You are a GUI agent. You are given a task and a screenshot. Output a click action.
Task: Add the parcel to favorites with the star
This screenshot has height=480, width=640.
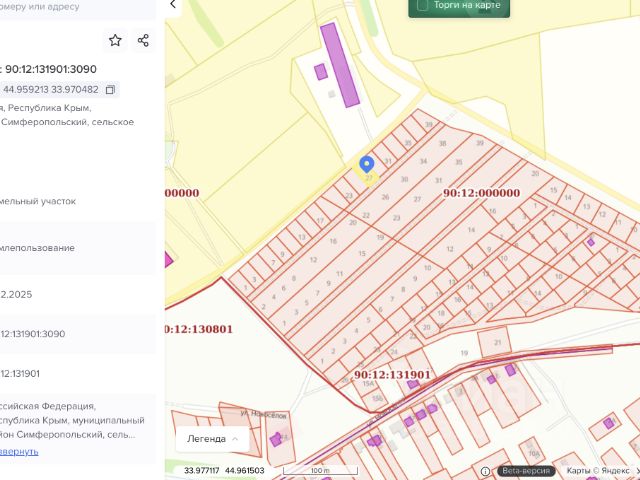tap(115, 40)
